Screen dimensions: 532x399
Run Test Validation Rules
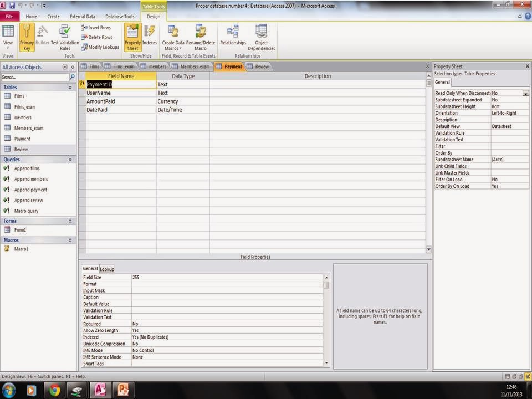click(x=65, y=37)
